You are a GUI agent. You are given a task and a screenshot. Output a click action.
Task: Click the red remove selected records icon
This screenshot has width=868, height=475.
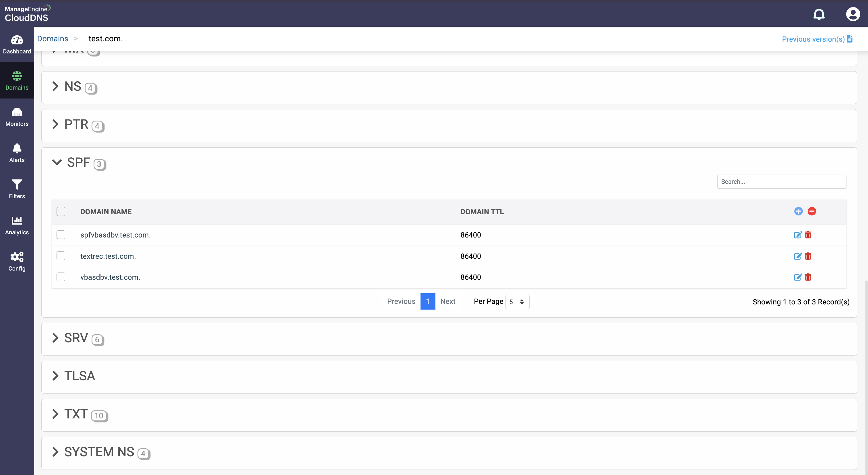[812, 211]
